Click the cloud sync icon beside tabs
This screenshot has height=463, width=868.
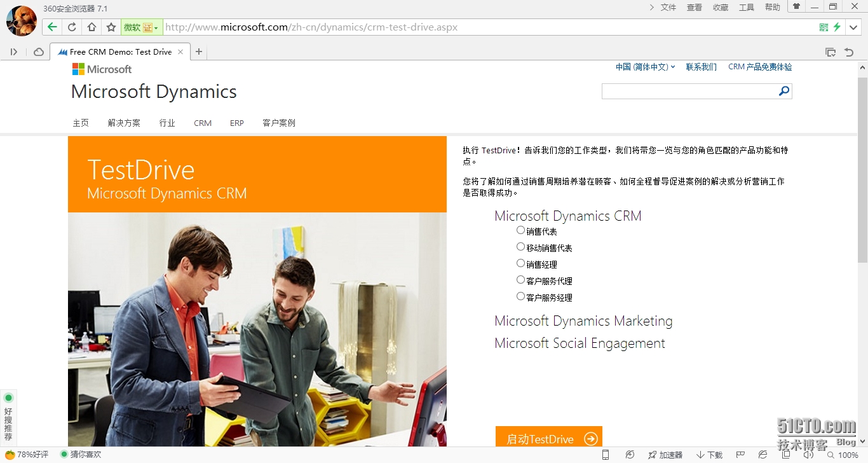tap(39, 52)
